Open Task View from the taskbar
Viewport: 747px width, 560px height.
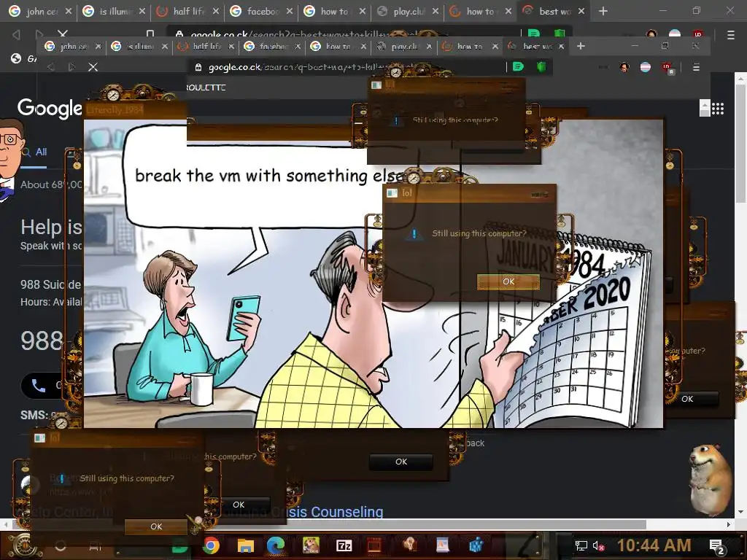point(96,546)
